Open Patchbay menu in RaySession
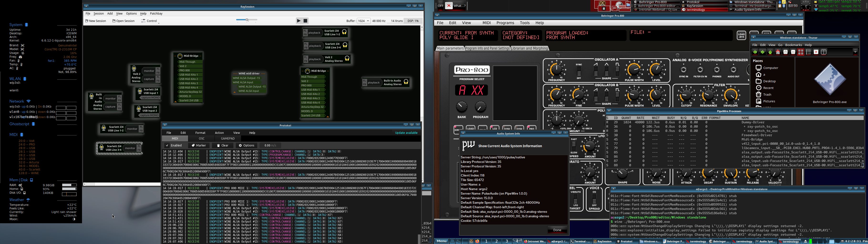Image resolution: width=868 pixels, height=244 pixels. [x=156, y=14]
